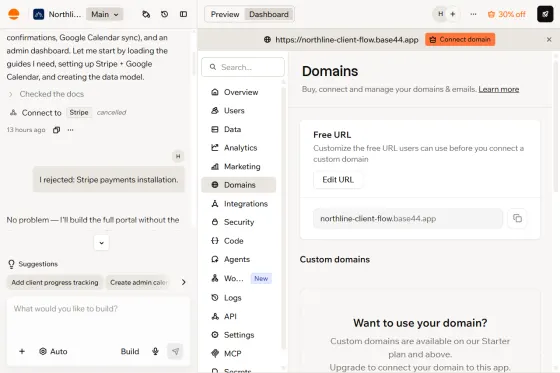Open the MCP section
This screenshot has width=560, height=373.
coord(239,353)
